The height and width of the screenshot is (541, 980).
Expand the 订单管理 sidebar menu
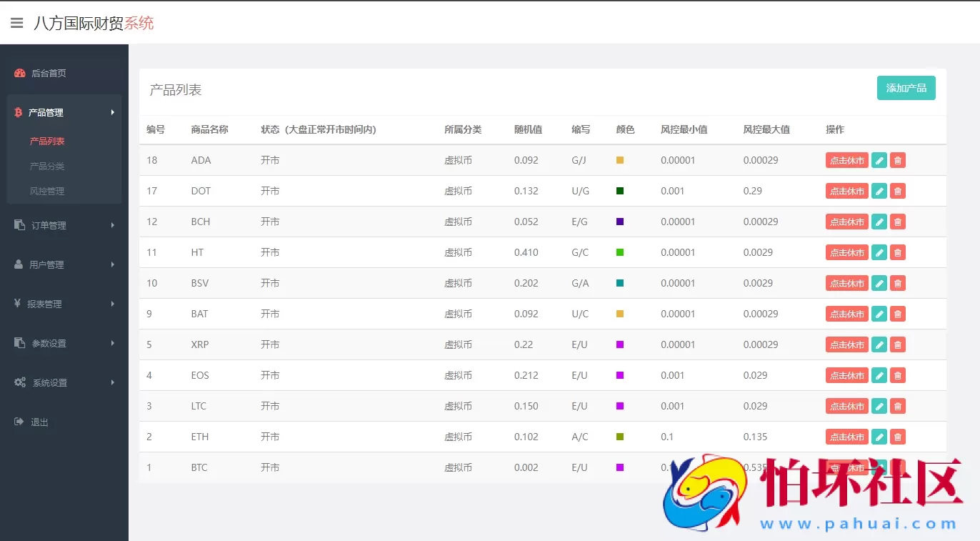[49, 225]
